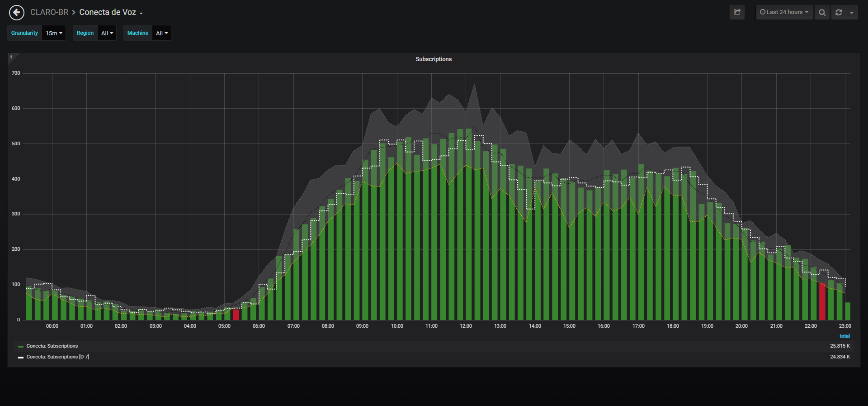Click the red bar near 05:15
This screenshot has height=406, width=868.
tap(236, 315)
